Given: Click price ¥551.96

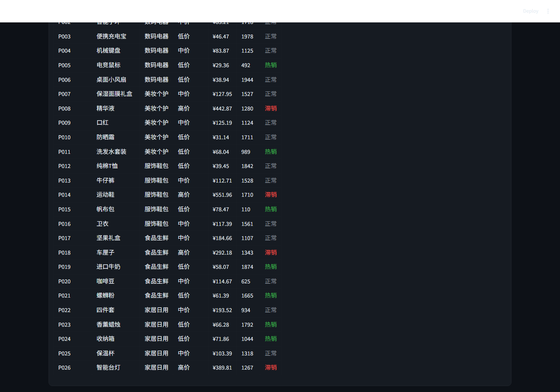Looking at the screenshot, I should 222,195.
